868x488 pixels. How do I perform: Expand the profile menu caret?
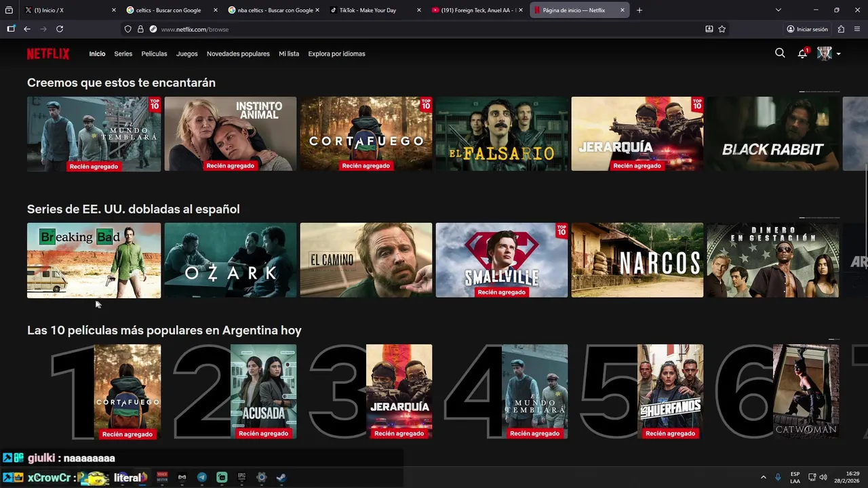(839, 54)
